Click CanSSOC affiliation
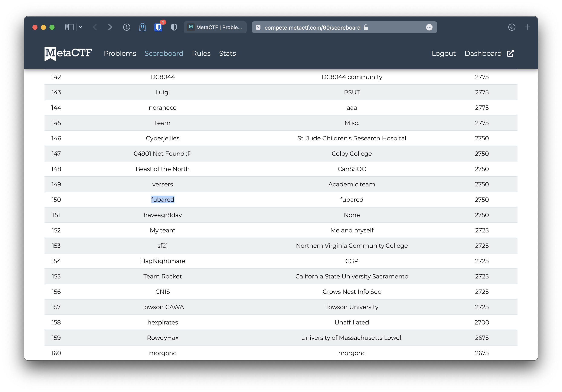The image size is (562, 392). tap(352, 169)
